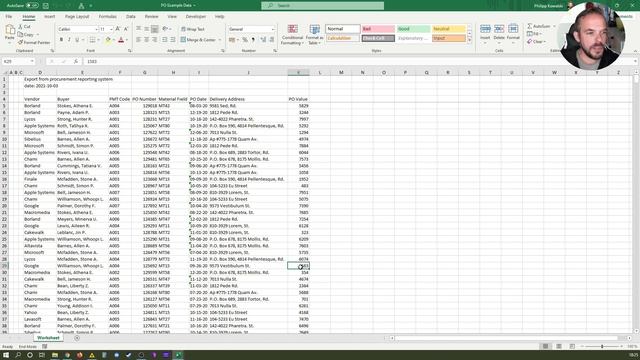Viewport: 640px width, 360px height.
Task: Align cell text right
Action: coord(155,40)
